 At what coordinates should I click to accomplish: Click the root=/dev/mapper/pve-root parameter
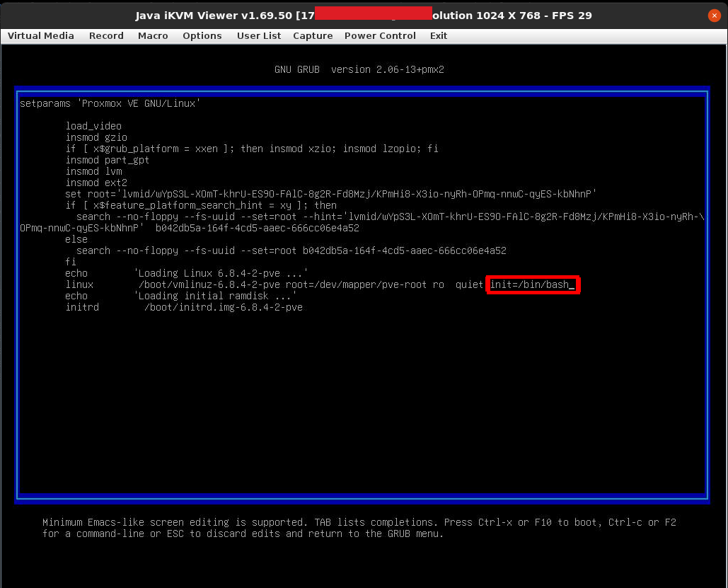pos(356,284)
